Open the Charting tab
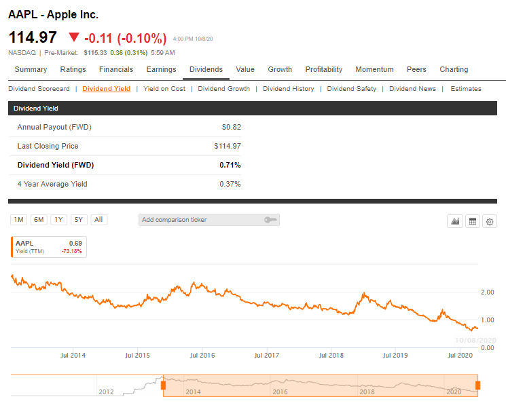 tap(454, 69)
